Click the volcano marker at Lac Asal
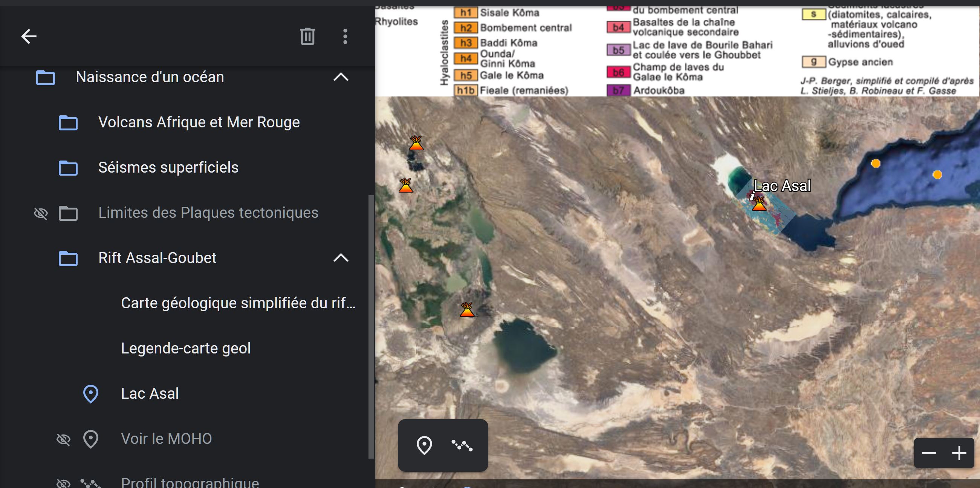 click(759, 204)
